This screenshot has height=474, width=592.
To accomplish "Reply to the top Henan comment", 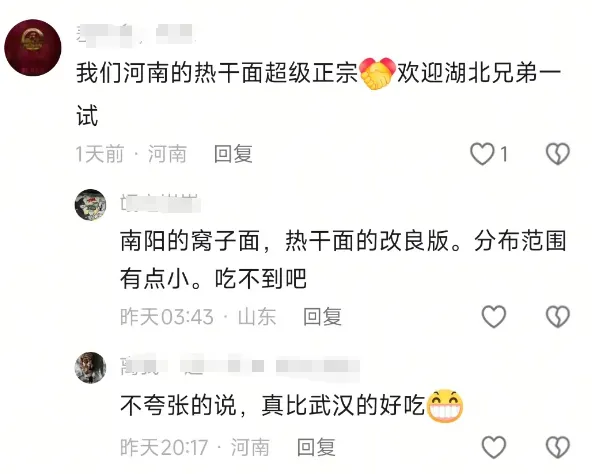I will pyautogui.click(x=233, y=154).
